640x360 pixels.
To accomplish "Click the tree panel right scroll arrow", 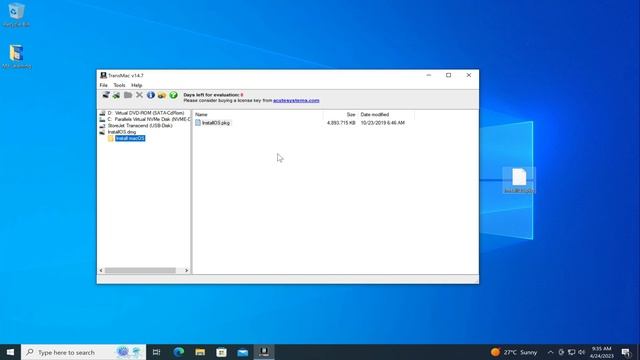I will click(x=187, y=270).
